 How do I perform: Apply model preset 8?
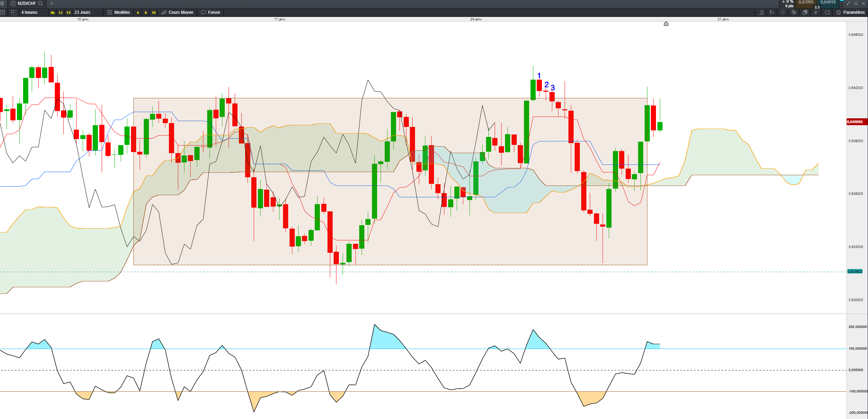coord(145,12)
